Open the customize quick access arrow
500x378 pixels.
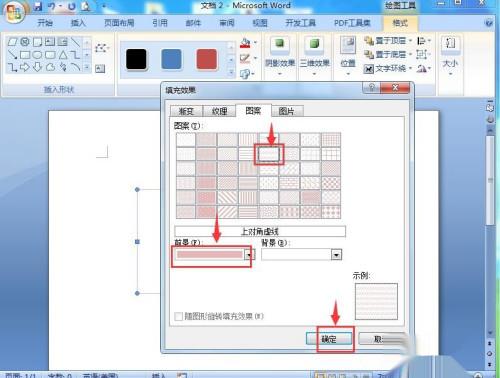(103, 6)
